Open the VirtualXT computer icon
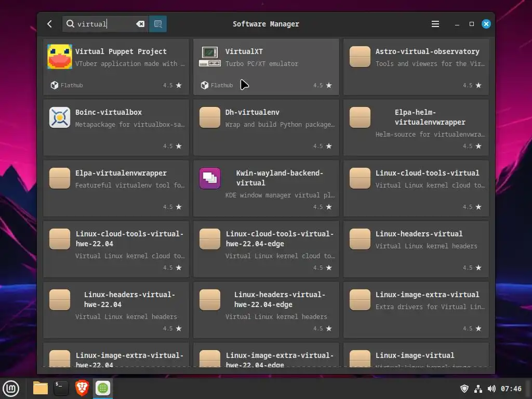The width and height of the screenshot is (532, 399). (x=210, y=57)
